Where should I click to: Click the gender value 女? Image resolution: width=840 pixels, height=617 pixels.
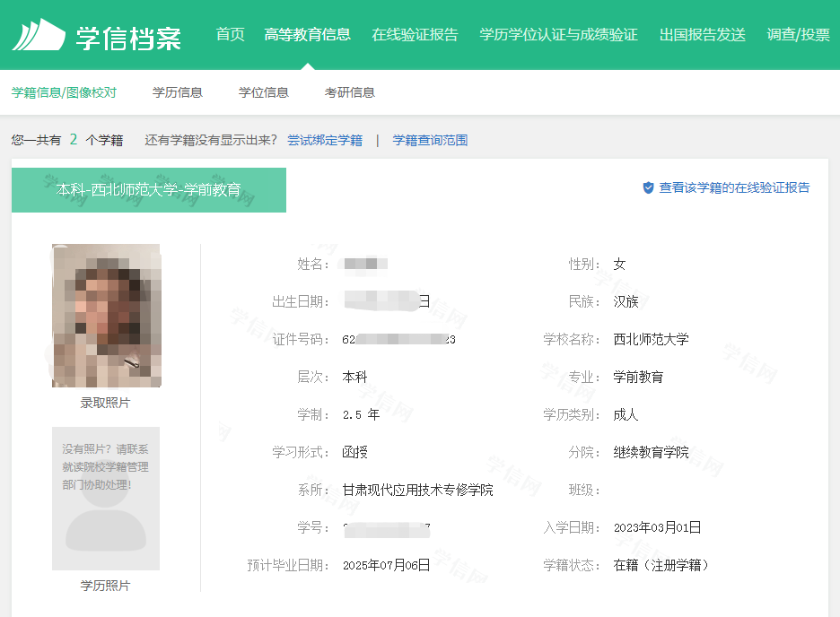[x=620, y=265]
